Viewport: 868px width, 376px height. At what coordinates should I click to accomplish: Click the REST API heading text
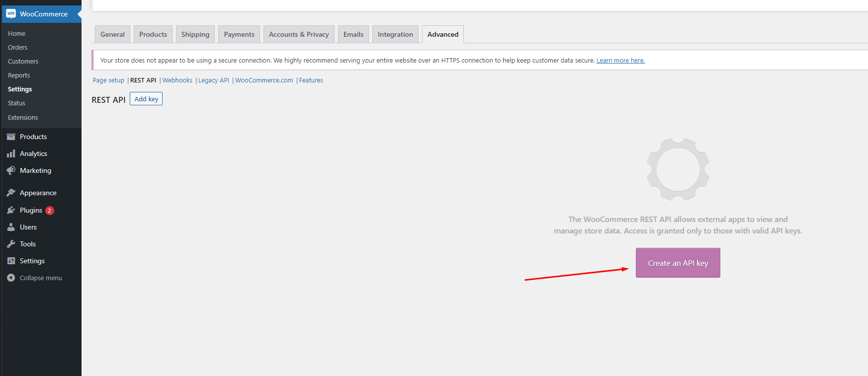108,100
